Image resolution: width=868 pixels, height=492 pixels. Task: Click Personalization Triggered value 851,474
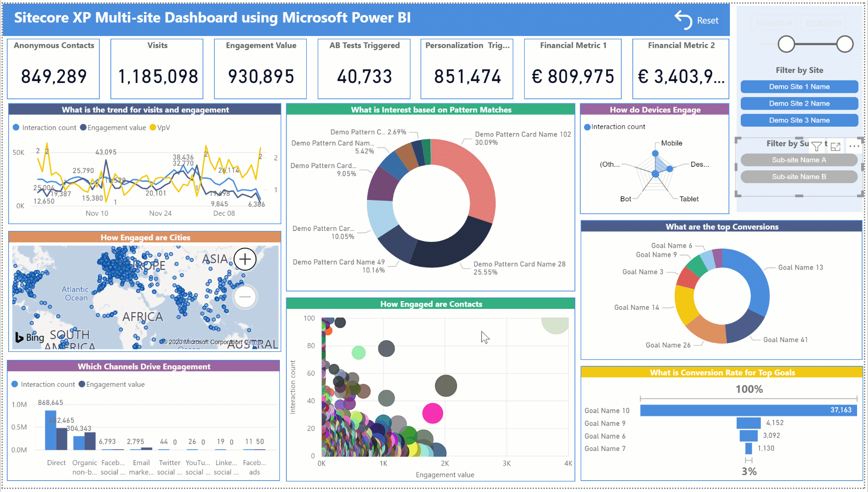(467, 77)
